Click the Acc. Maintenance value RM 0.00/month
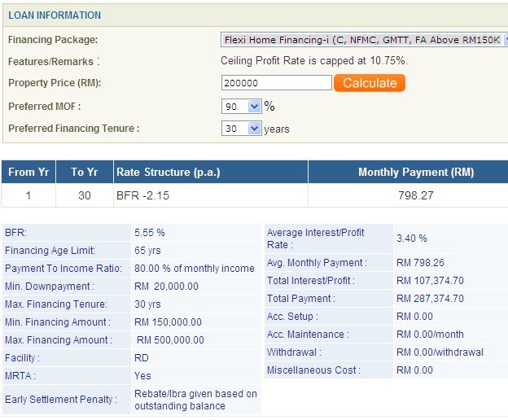The image size is (508, 420). tap(430, 335)
